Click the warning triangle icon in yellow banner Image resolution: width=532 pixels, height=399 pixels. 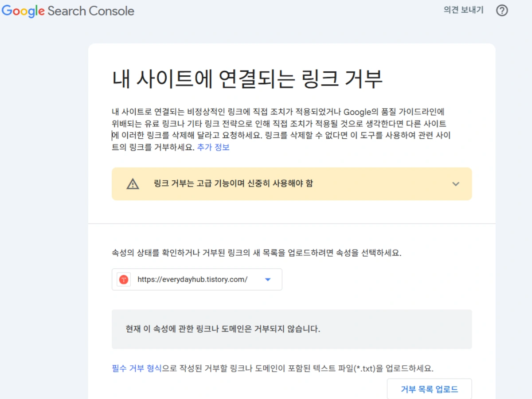pos(133,184)
